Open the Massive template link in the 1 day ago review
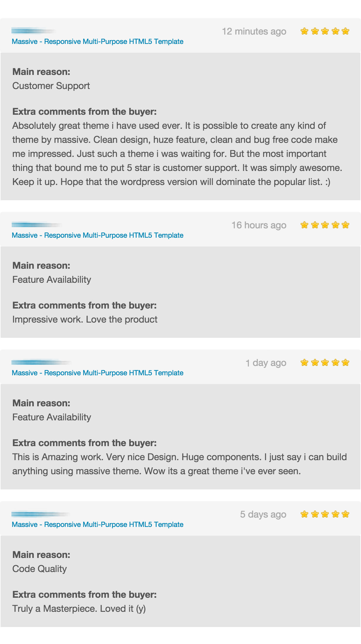The width and height of the screenshot is (361, 644). 98,373
